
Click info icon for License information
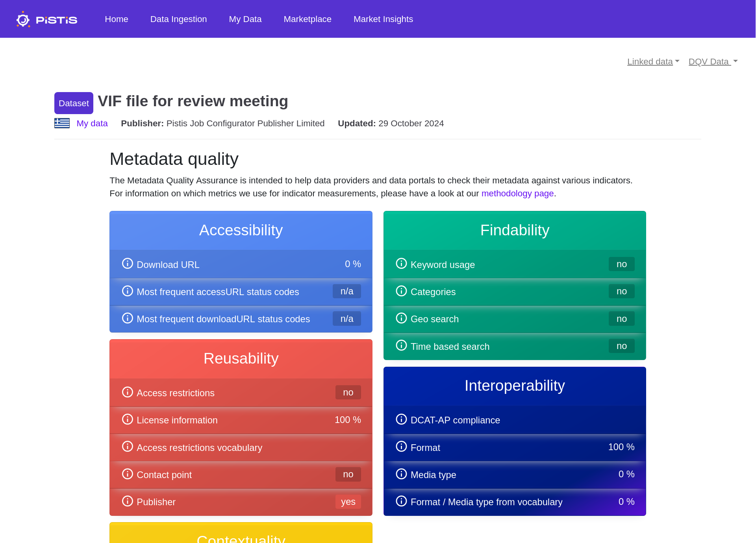127,419
